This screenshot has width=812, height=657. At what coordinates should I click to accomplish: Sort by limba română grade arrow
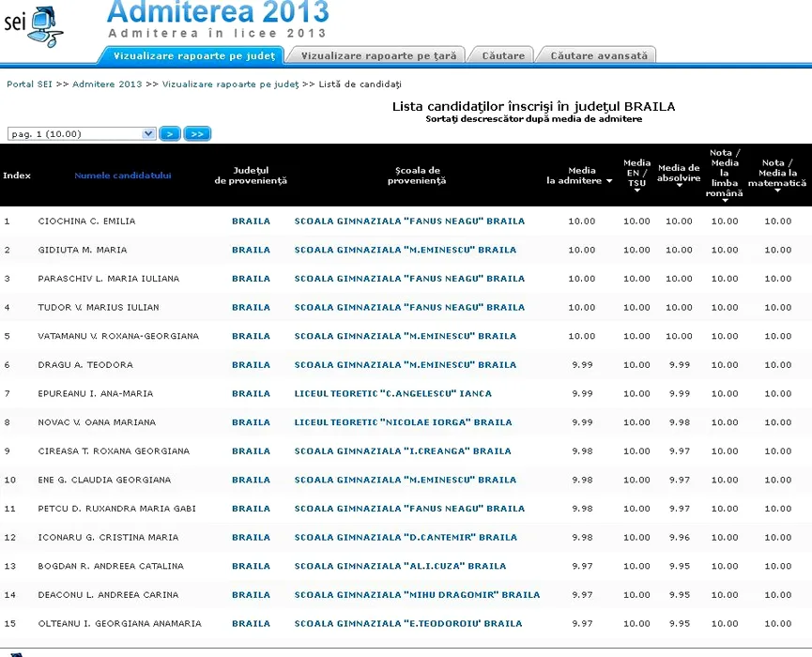click(724, 200)
